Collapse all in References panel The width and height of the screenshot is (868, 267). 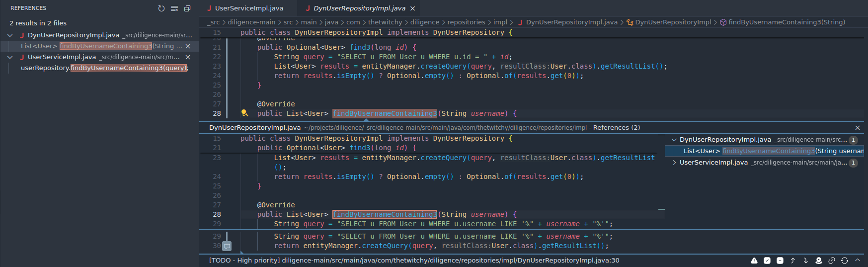tap(187, 8)
